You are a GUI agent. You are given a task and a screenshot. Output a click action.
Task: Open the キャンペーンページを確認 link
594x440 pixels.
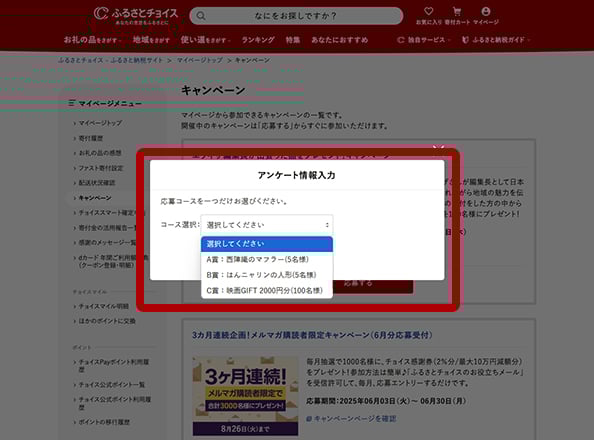click(x=351, y=419)
